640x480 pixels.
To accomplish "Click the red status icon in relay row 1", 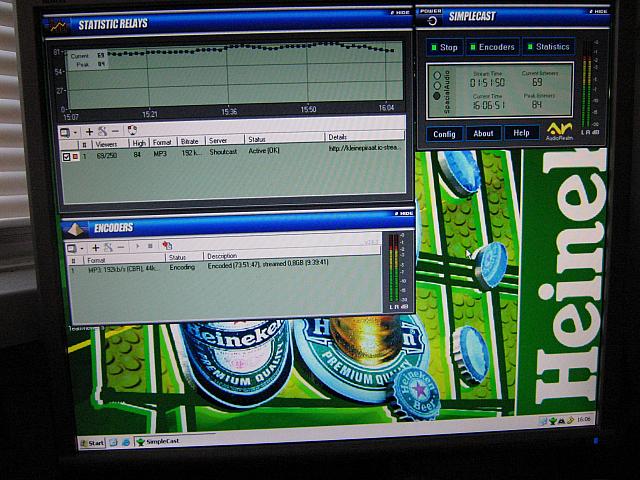I will click(76, 156).
